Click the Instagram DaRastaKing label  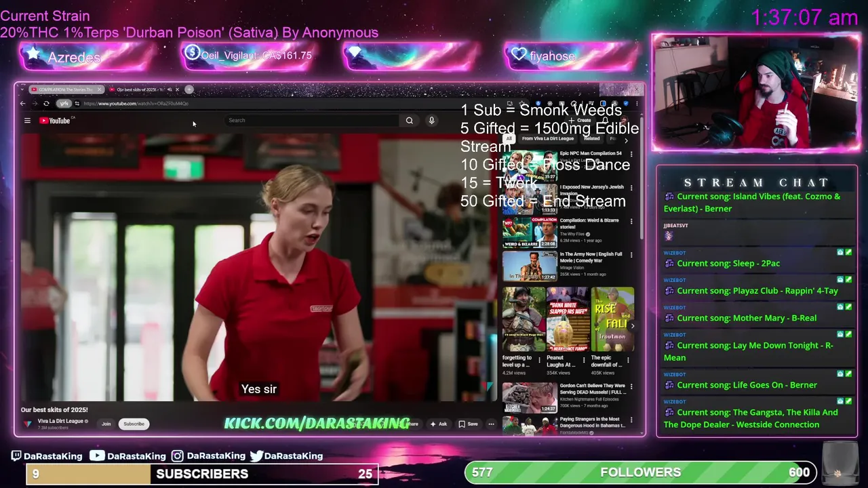click(208, 456)
